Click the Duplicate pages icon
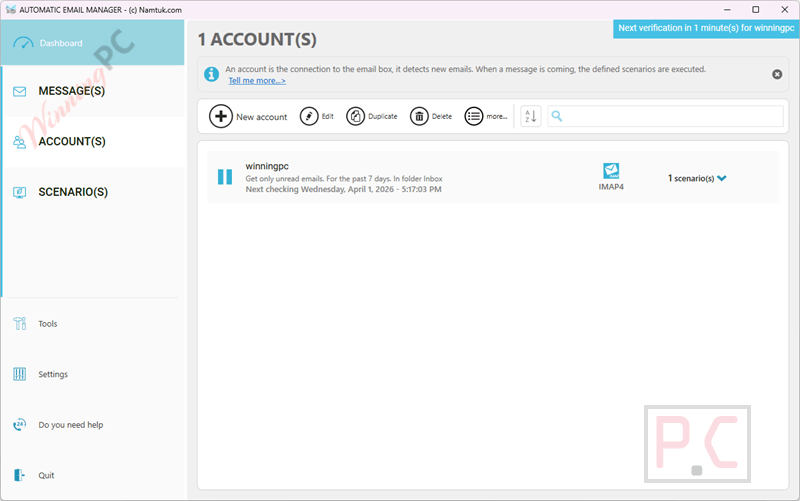This screenshot has height=501, width=800. pos(356,116)
